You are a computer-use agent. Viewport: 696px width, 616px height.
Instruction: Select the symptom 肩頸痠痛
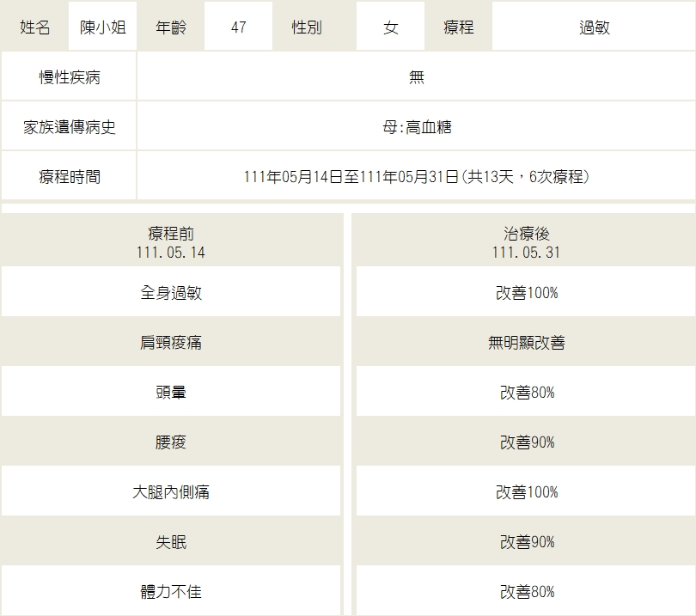(171, 342)
